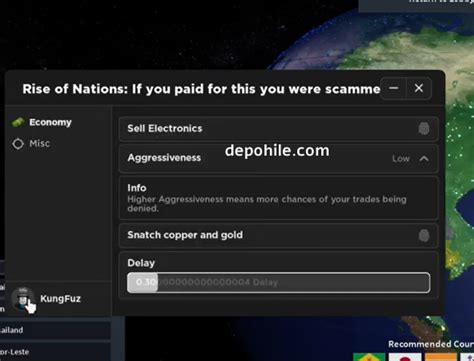The image size is (474, 361).
Task: Click the KungFuz avatar image
Action: click(22, 299)
